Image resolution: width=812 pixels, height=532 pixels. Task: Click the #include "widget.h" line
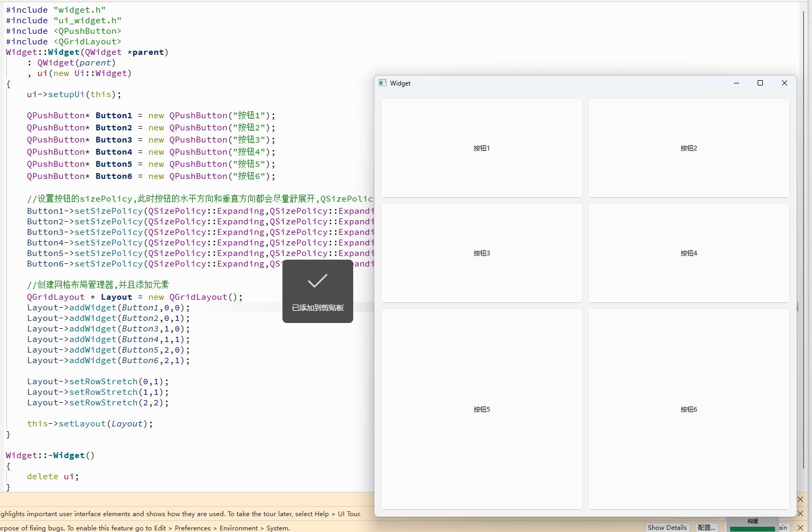tap(55, 9)
